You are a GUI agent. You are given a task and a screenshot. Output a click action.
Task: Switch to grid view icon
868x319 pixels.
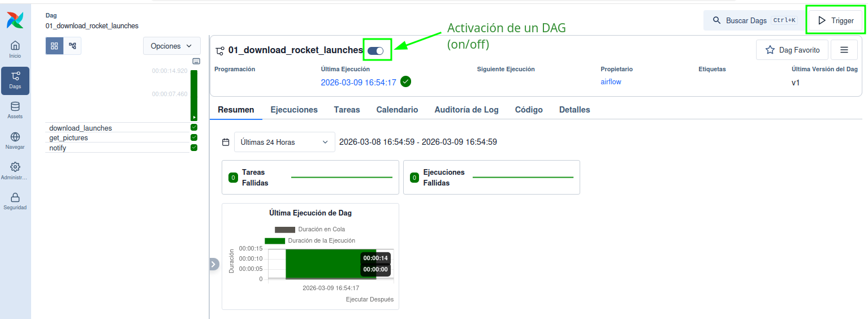54,46
